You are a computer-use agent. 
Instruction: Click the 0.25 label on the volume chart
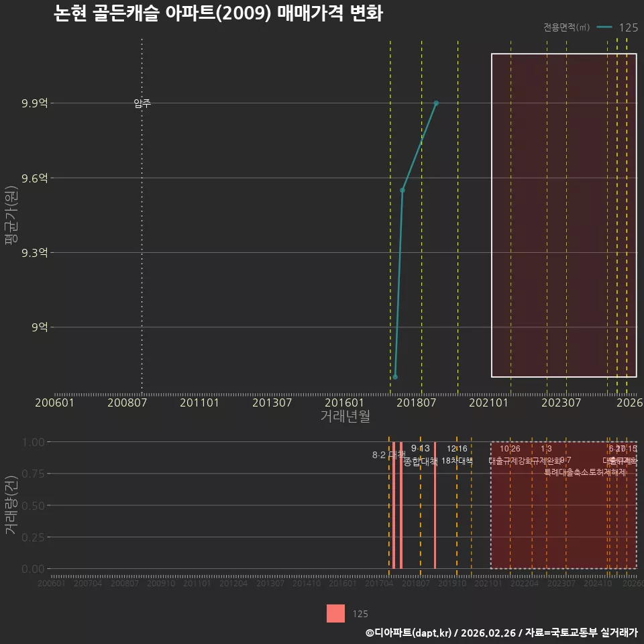click(34, 537)
